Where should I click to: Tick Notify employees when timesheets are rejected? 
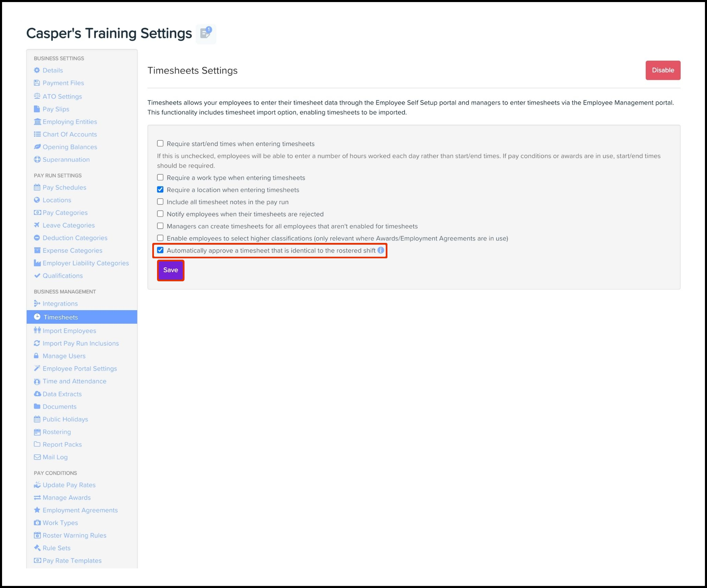[x=160, y=214]
